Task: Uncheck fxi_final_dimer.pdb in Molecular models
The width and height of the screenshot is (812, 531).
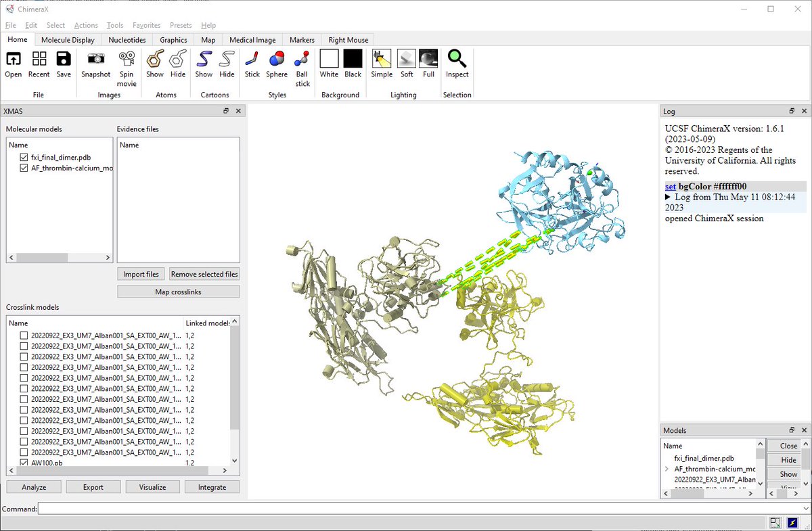Action: tap(24, 158)
